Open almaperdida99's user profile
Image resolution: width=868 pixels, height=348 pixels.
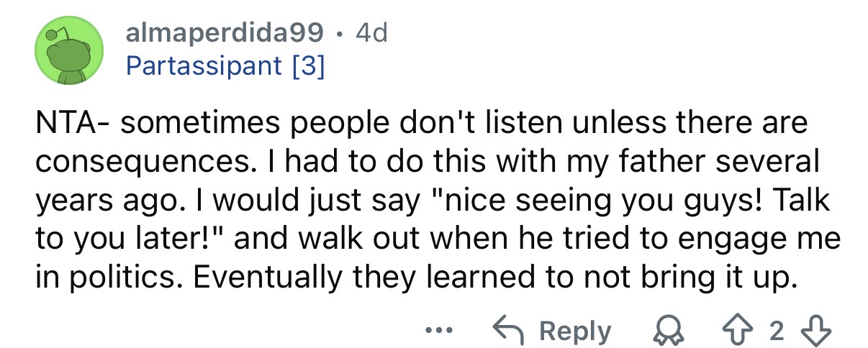click(224, 33)
